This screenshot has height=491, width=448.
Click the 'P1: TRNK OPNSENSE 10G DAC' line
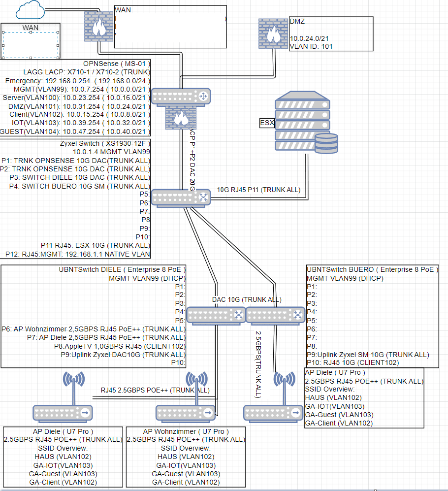pos(76,161)
